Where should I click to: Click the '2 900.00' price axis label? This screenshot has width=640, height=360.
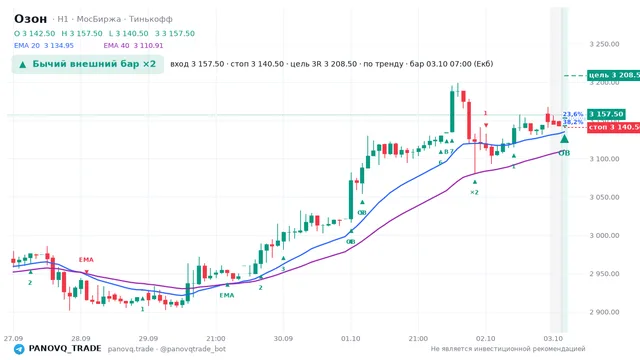tap(604, 312)
